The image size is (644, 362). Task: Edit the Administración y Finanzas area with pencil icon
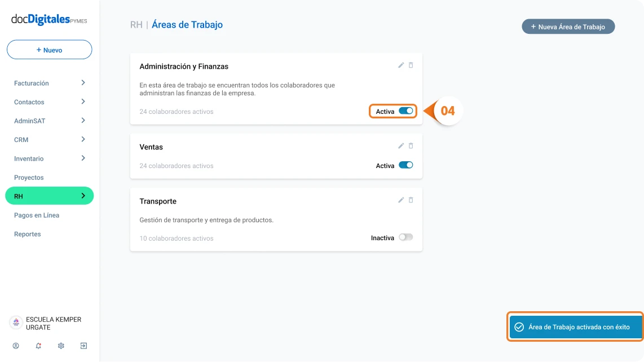(401, 65)
